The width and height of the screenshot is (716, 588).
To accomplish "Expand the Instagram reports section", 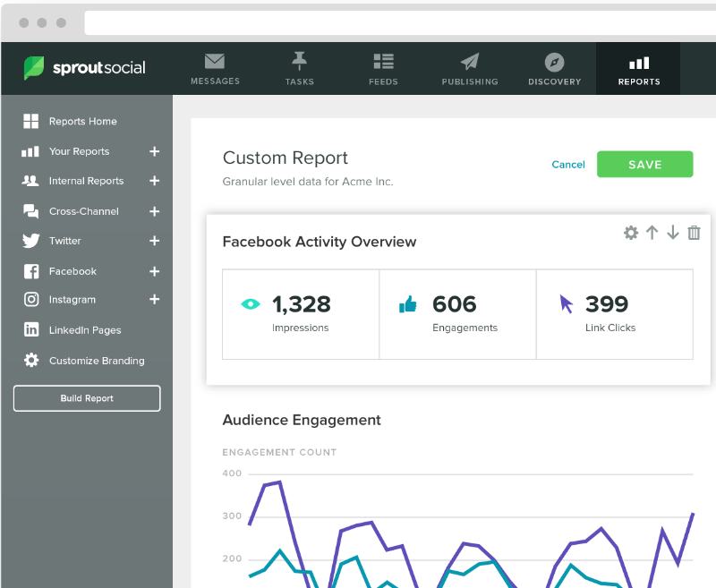I will point(154,299).
